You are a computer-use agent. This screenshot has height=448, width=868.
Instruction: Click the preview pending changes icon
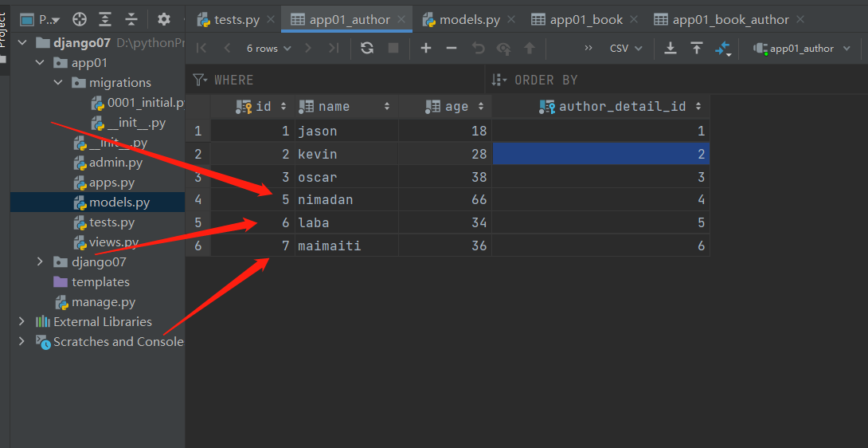pyautogui.click(x=504, y=49)
